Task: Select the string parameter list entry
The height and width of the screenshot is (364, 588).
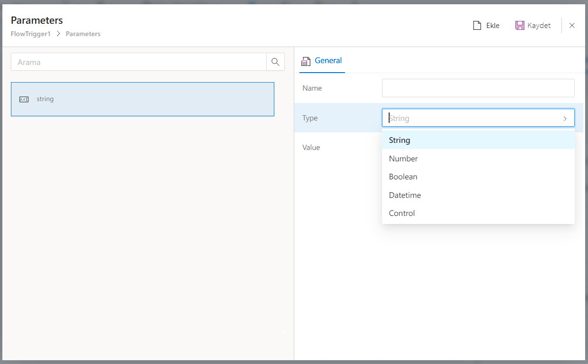Action: coord(142,99)
